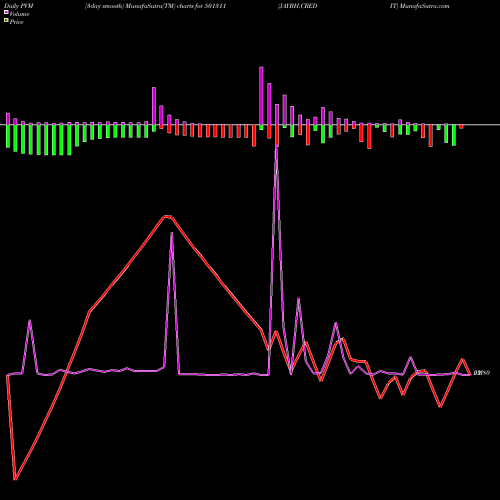Click the magenta Volume legend swatch

(6, 13)
